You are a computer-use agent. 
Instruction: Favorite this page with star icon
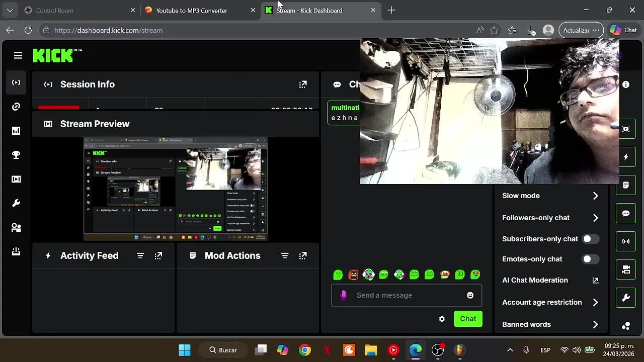(x=494, y=30)
